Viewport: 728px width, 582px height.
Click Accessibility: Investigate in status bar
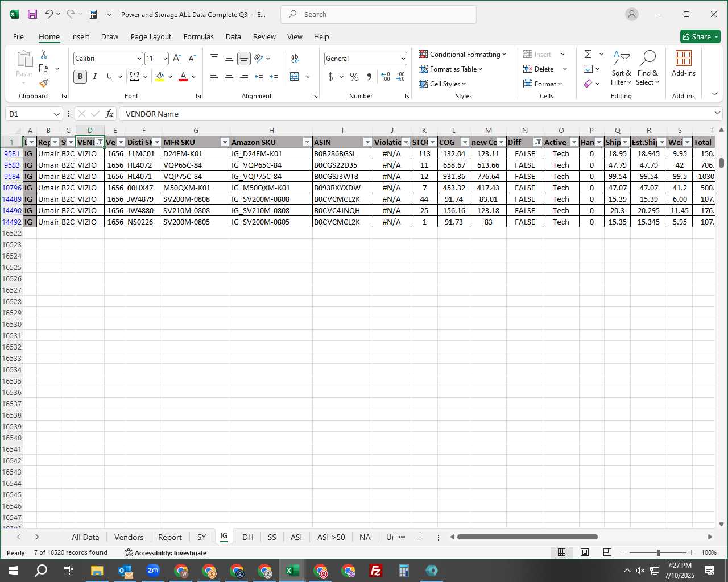pyautogui.click(x=166, y=552)
